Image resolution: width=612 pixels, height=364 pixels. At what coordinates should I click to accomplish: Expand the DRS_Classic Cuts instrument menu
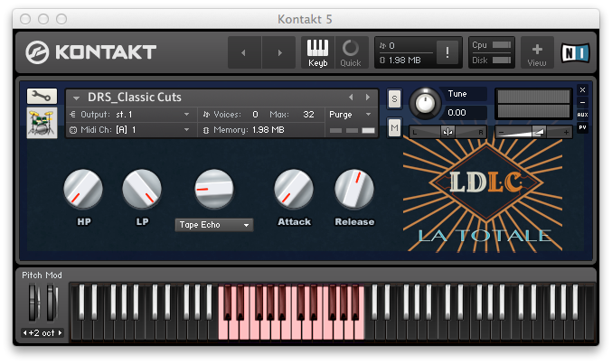pyautogui.click(x=77, y=98)
